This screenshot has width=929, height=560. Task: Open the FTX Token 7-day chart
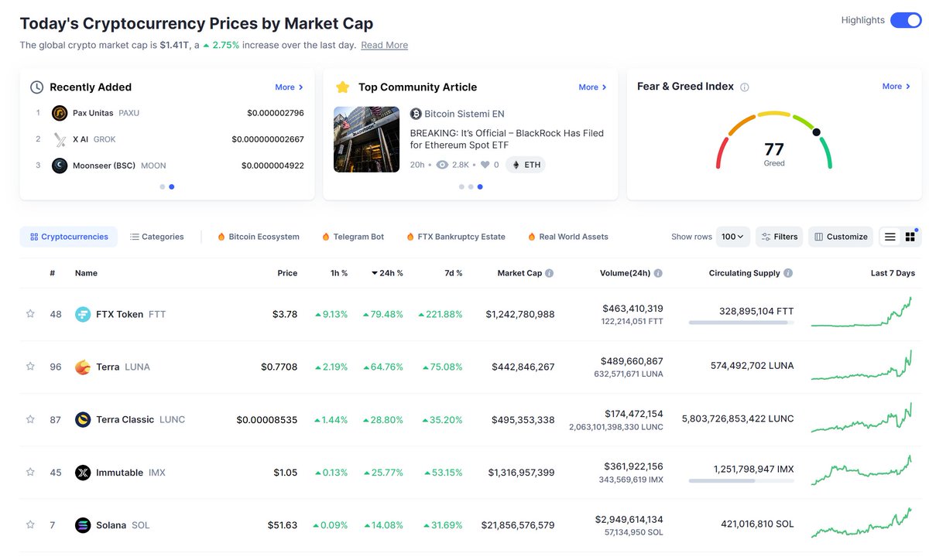coord(862,312)
